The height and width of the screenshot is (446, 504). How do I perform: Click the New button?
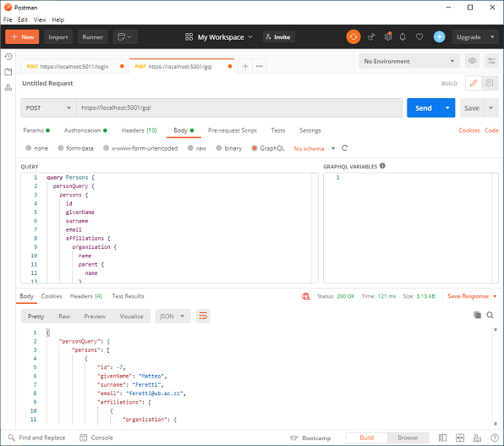pos(22,37)
